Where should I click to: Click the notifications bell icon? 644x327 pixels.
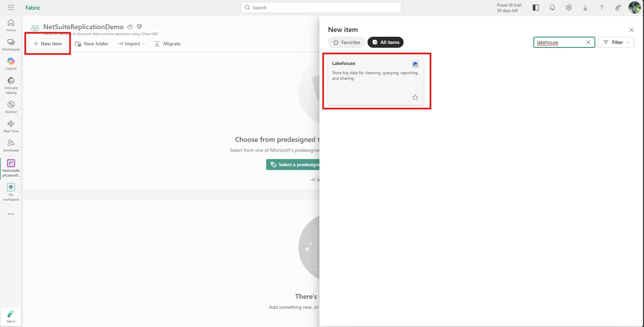(x=552, y=8)
